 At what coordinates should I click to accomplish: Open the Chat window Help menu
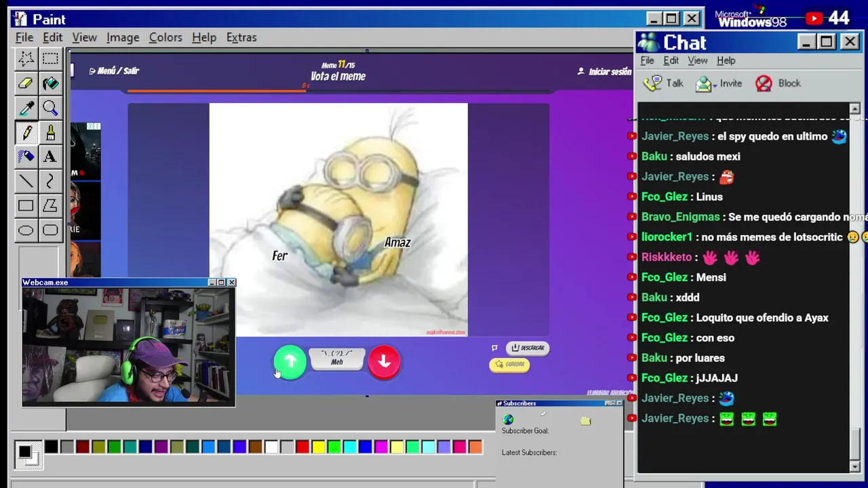coord(726,60)
